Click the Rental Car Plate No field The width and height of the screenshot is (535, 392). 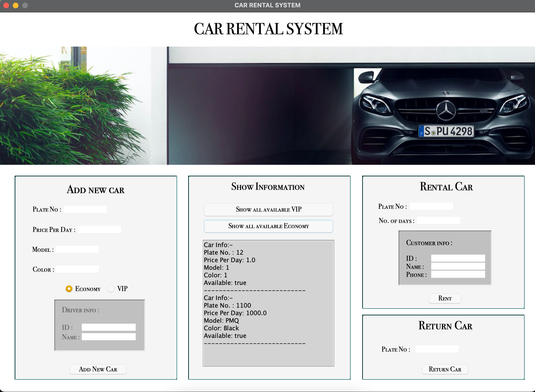(431, 206)
